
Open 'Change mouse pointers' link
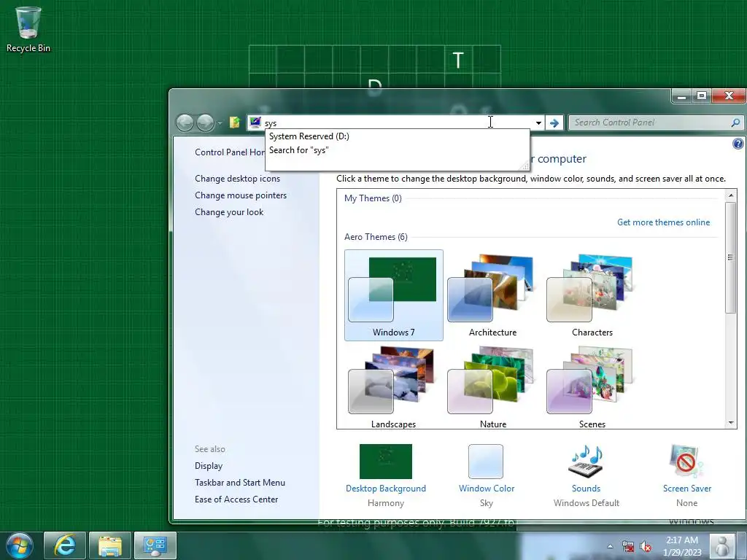click(241, 195)
